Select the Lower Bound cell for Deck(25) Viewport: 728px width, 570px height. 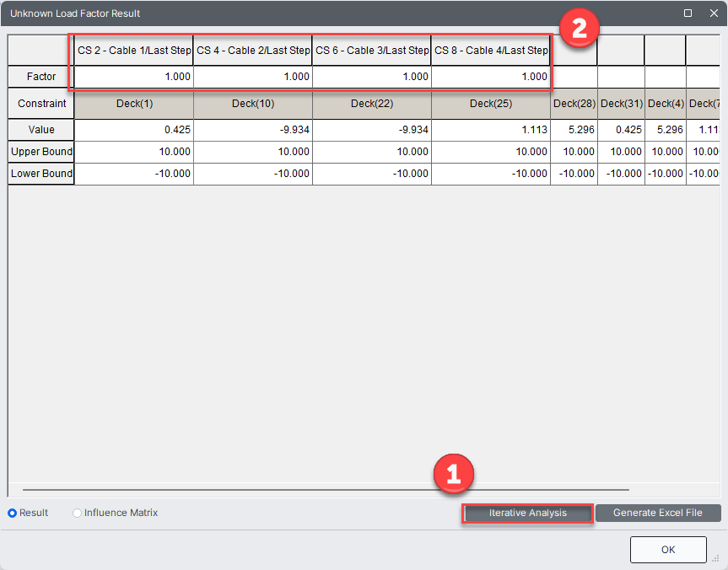[491, 174]
